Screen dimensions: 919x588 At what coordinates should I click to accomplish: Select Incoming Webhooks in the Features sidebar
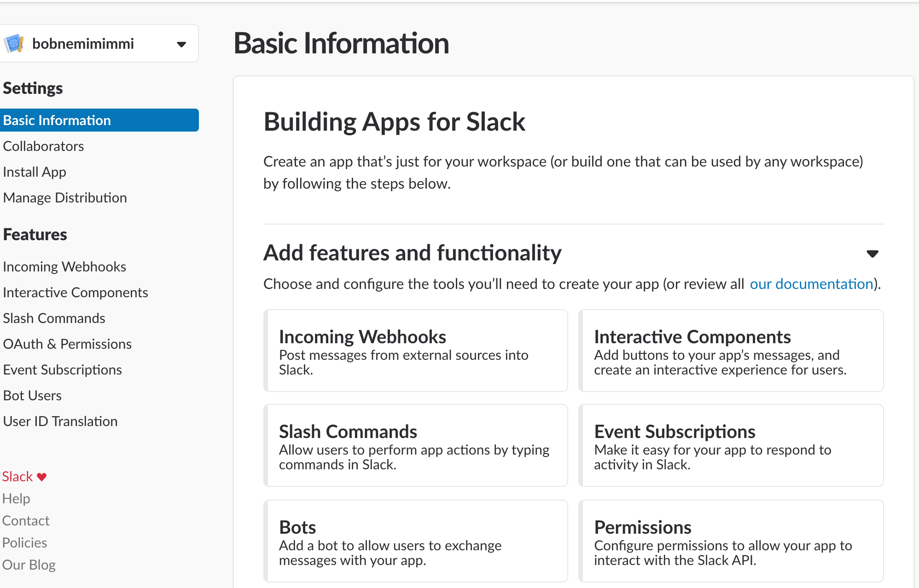click(x=64, y=266)
